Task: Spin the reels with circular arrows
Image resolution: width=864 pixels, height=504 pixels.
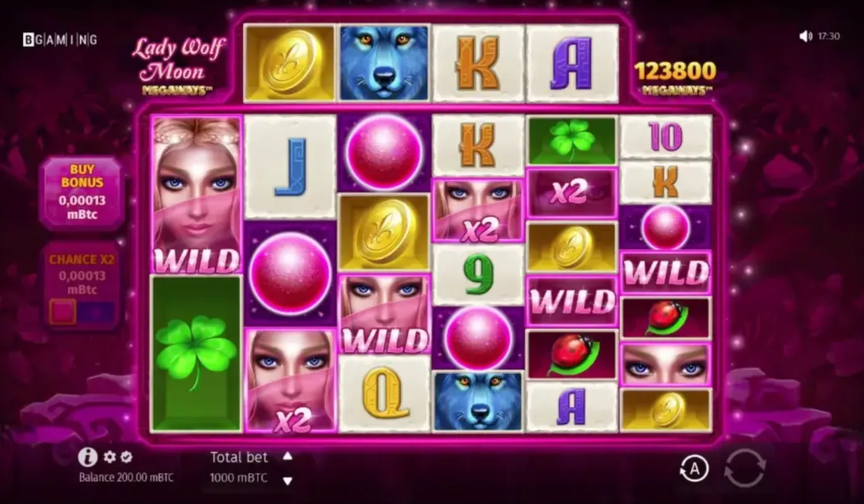Action: pos(745,468)
